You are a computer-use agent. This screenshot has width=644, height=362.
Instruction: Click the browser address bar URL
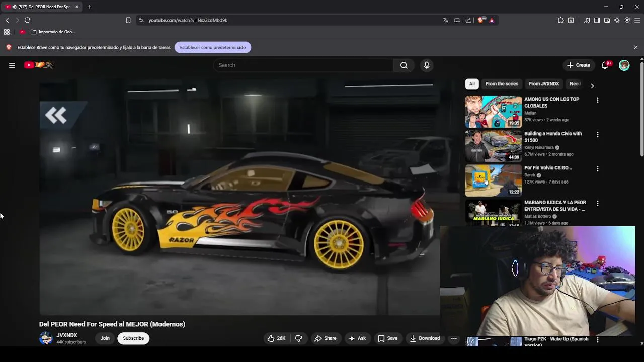point(188,20)
